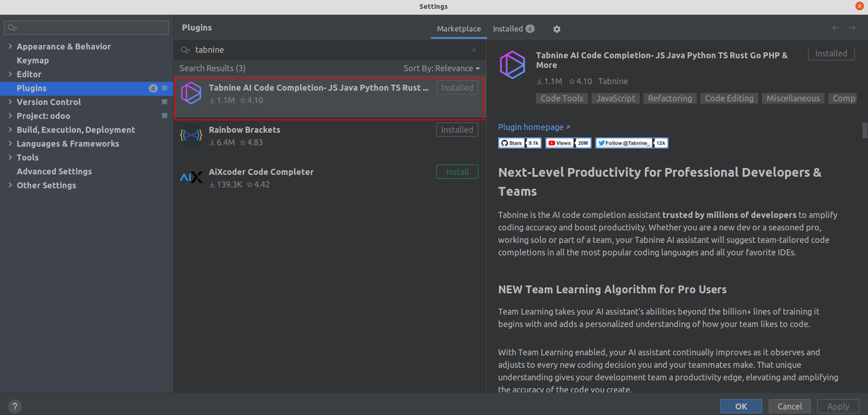This screenshot has width=868, height=415.
Task: Click the Cancel button
Action: pos(790,406)
